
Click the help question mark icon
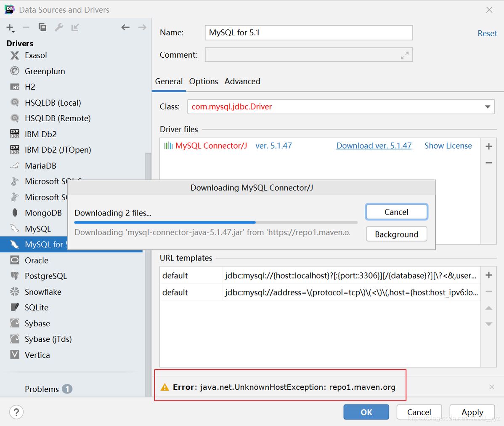pyautogui.click(x=16, y=412)
